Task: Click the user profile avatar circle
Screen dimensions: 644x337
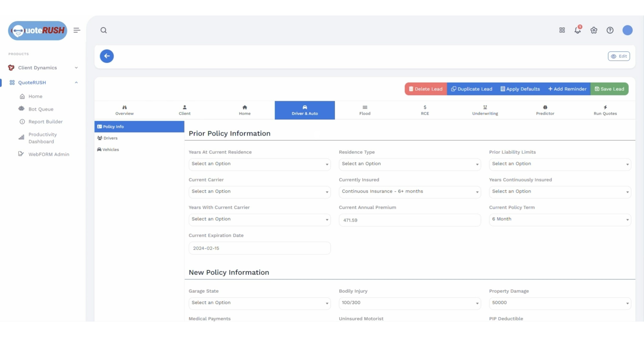Action: click(627, 30)
